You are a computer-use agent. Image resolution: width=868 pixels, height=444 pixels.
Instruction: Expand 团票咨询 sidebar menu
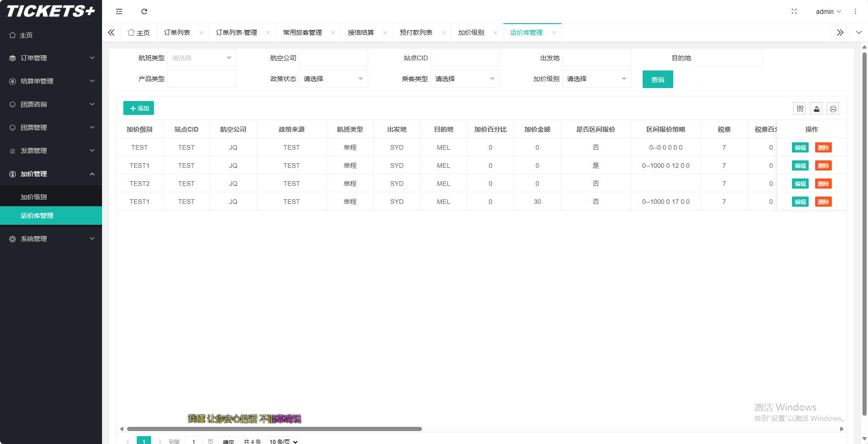coord(51,104)
